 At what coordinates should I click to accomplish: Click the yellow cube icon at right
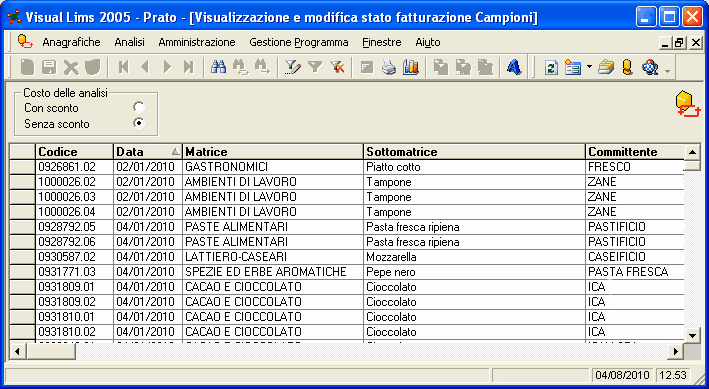[x=687, y=104]
